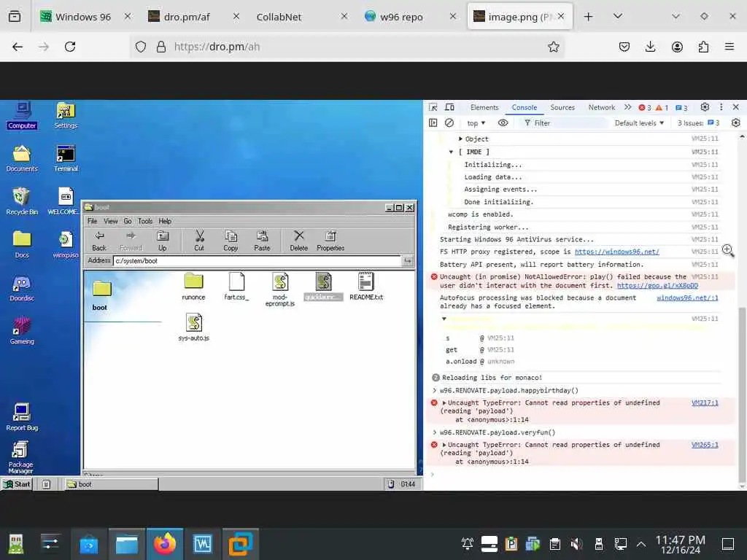
Task: Toggle device toolbar emulation
Action: click(x=449, y=108)
